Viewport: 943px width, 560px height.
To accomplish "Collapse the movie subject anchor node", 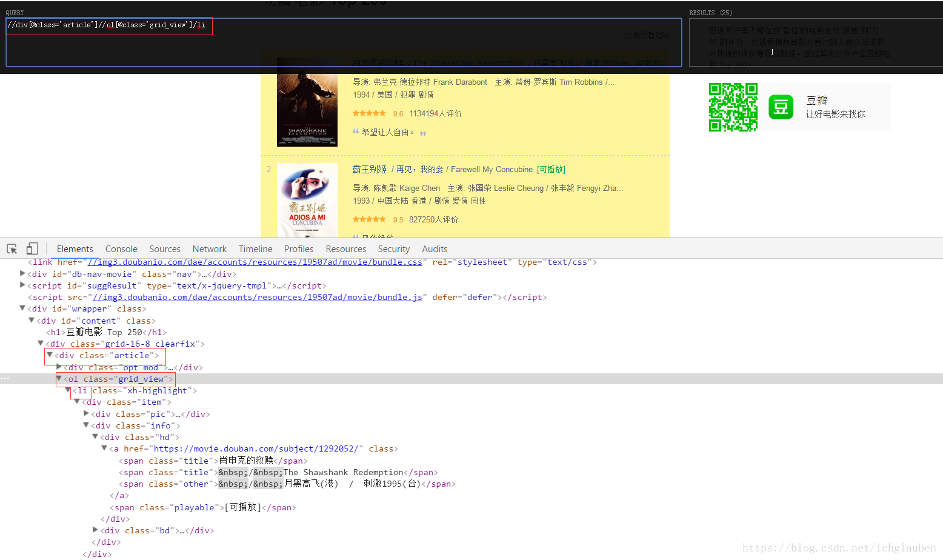I will point(104,448).
